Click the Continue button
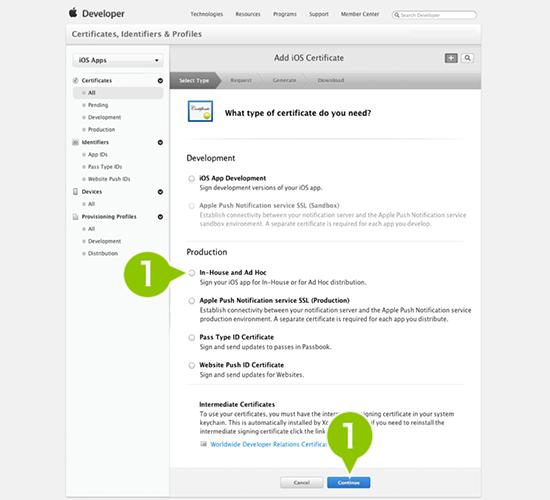This screenshot has width=550, height=500. (x=349, y=482)
